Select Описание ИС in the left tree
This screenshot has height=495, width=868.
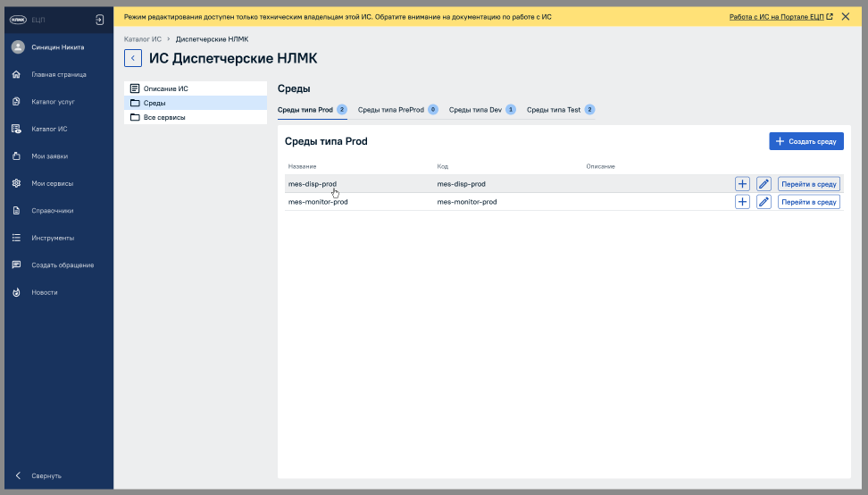(165, 88)
